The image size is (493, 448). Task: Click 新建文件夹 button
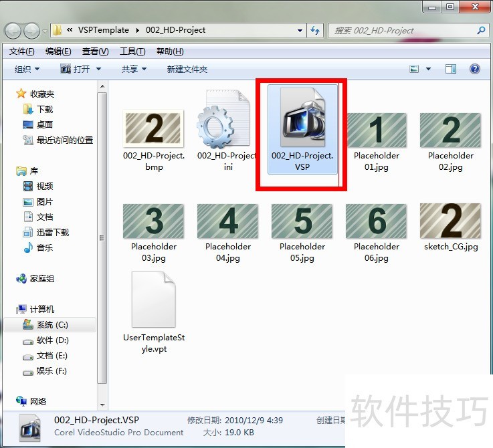[187, 69]
